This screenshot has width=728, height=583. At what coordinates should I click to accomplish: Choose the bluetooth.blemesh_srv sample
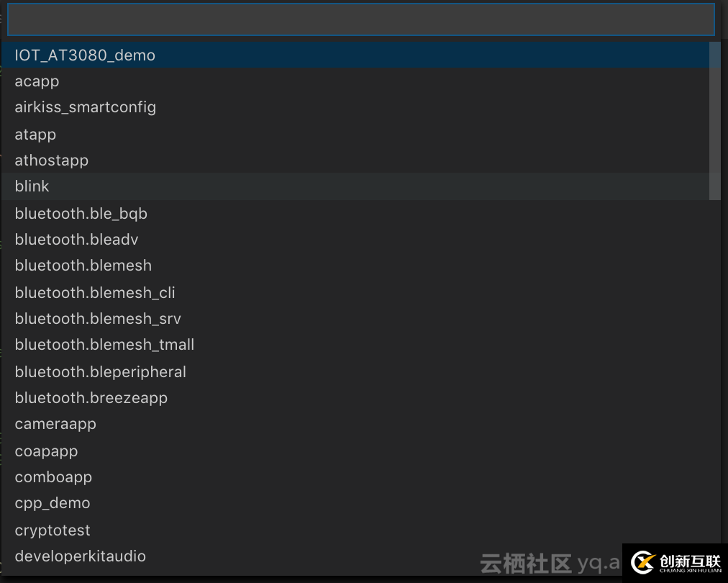point(97,318)
